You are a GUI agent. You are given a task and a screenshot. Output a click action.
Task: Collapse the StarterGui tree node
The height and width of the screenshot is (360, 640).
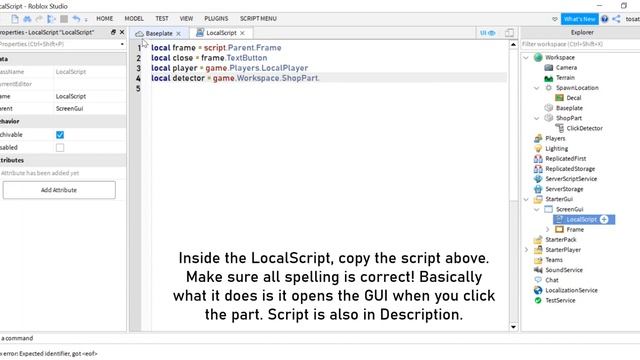526,199
